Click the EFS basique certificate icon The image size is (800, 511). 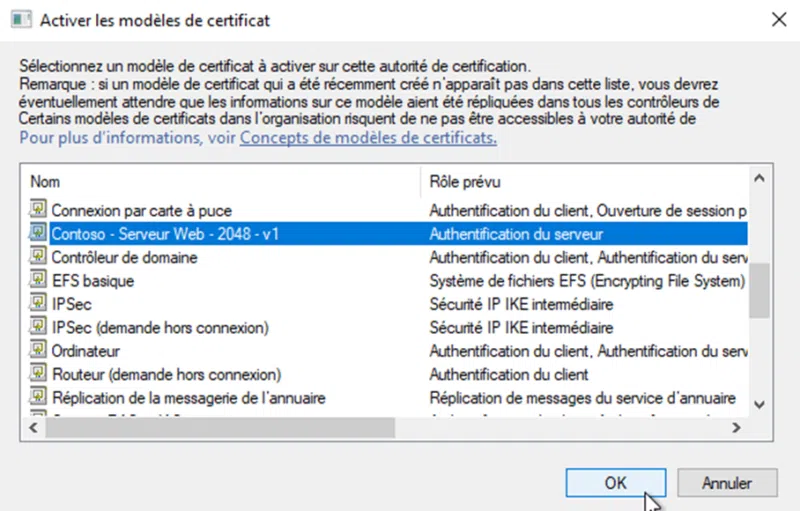[x=38, y=280]
